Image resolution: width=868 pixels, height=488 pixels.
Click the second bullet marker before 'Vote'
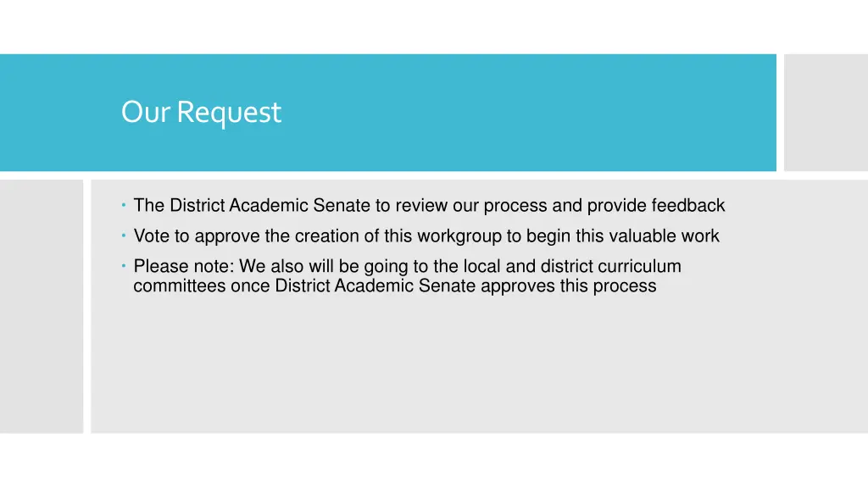coord(124,236)
